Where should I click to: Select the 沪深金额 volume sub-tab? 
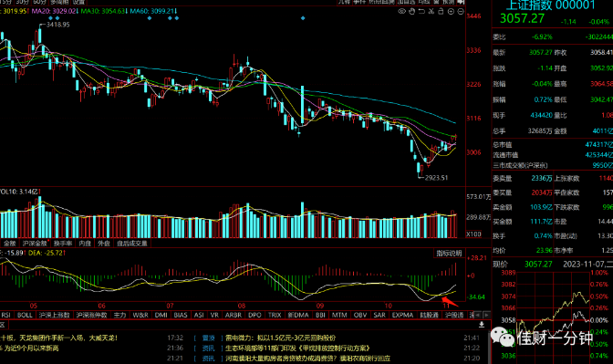click(x=35, y=244)
